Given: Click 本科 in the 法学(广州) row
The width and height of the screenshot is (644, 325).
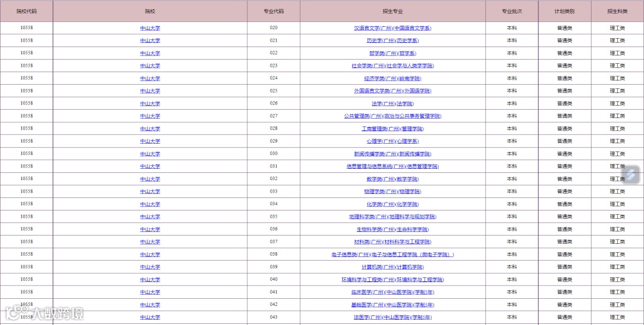Looking at the screenshot, I should coord(512,104).
